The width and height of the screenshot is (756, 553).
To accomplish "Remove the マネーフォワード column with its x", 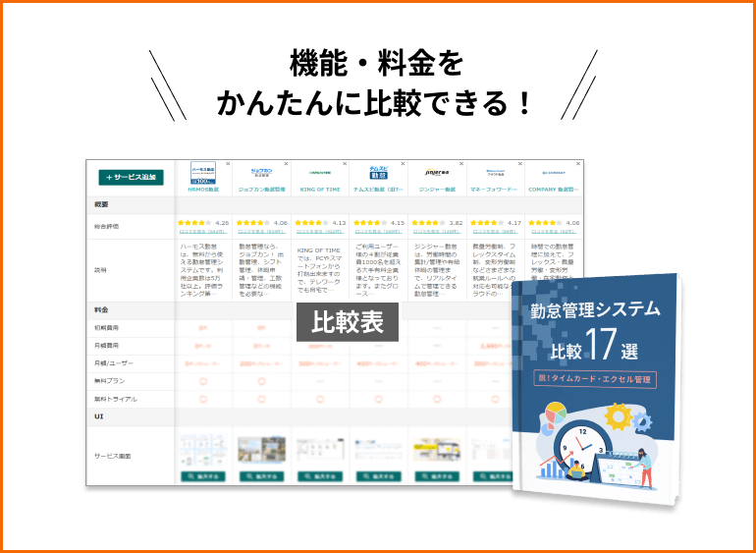I will pos(519,164).
